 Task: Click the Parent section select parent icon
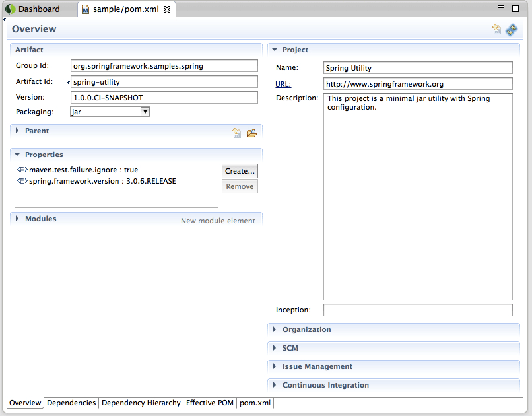pos(236,133)
